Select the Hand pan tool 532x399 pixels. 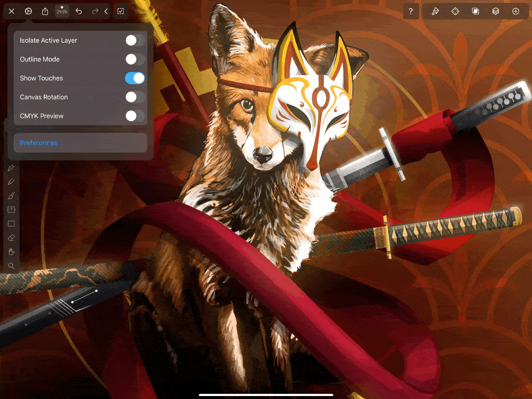coord(11,252)
